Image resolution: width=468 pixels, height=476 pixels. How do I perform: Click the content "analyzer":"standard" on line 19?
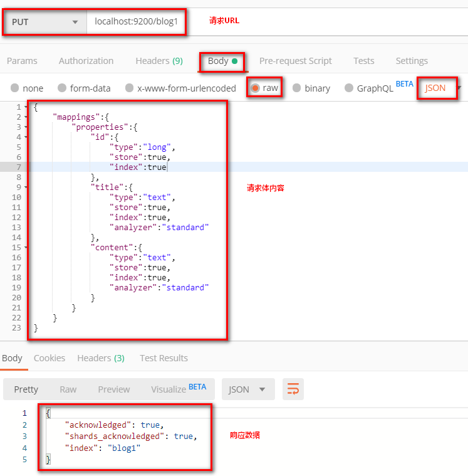tap(159, 287)
